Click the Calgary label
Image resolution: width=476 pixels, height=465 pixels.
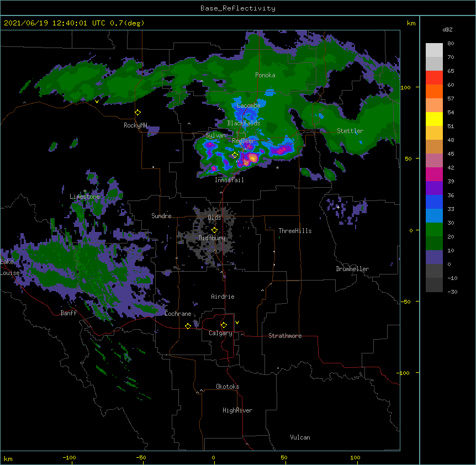tap(220, 333)
